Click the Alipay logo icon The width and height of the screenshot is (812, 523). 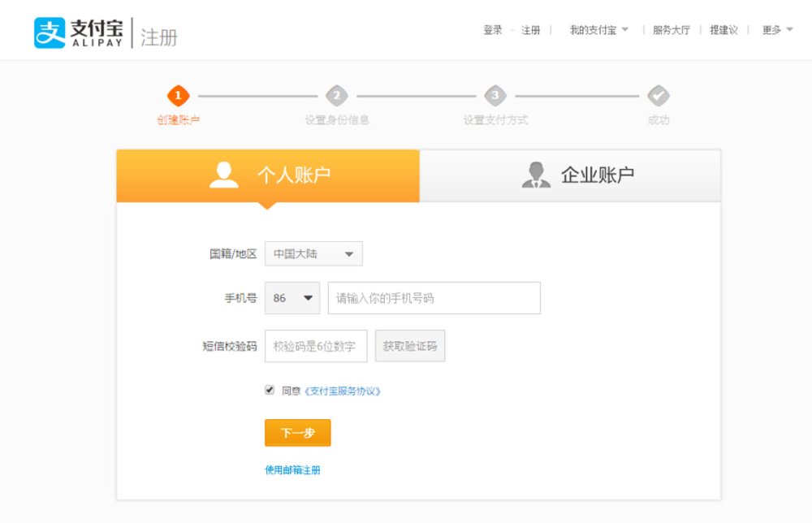50,33
